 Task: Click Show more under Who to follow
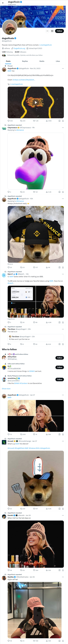pos(6,389)
